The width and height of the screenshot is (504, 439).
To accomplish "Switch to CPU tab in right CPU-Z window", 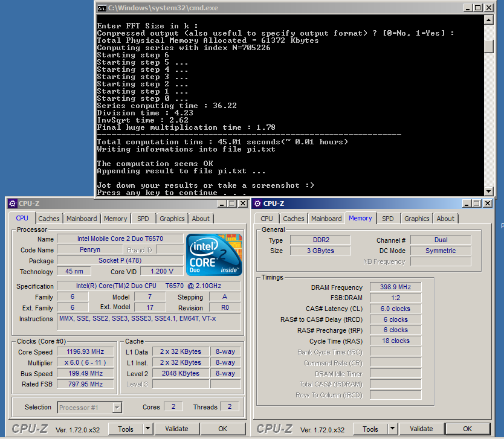I will coord(267,219).
